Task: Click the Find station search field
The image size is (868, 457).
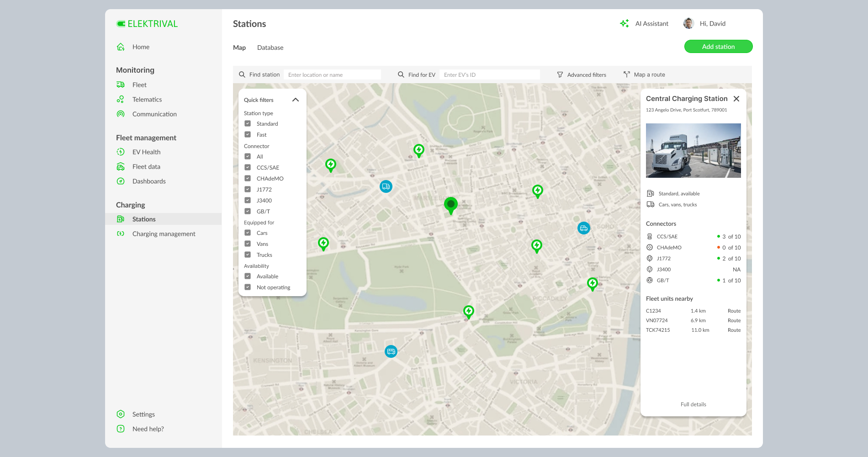Action: point(332,74)
